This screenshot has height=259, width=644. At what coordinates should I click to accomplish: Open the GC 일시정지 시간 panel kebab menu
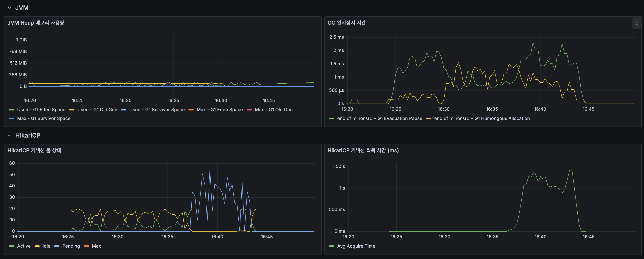coord(637,23)
